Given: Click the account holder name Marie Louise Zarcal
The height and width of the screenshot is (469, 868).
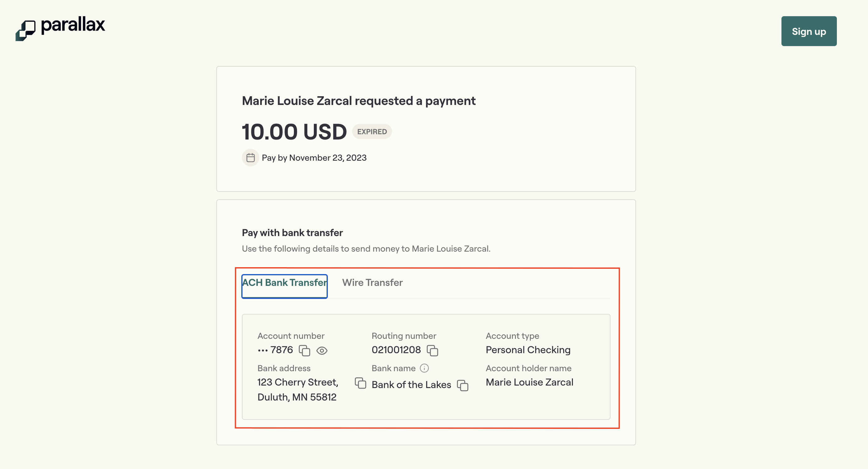Looking at the screenshot, I should pyautogui.click(x=529, y=382).
